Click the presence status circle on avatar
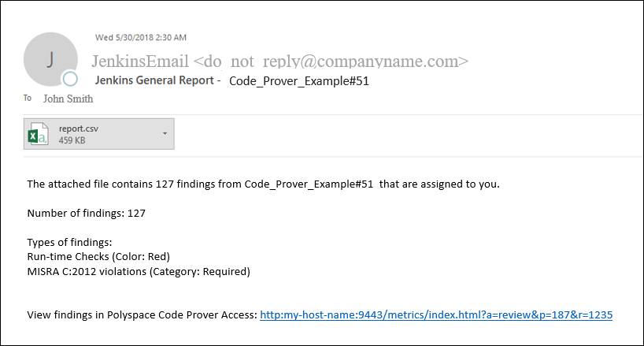 coord(71,79)
